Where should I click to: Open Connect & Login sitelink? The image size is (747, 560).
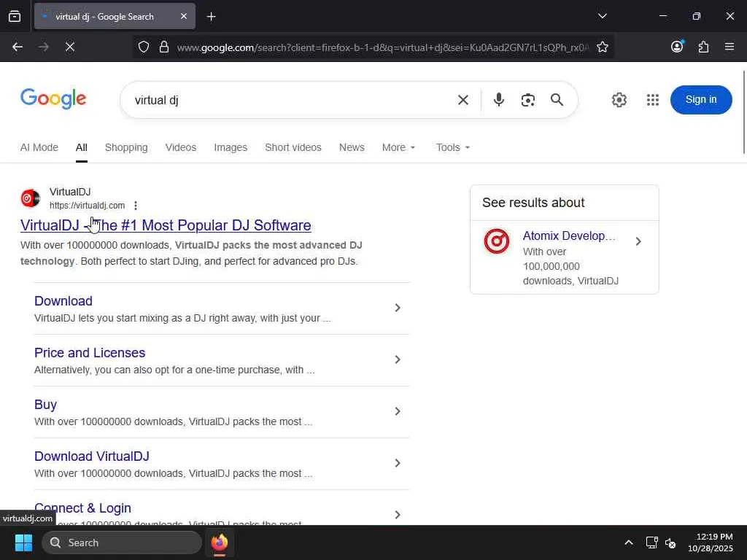[x=82, y=508]
